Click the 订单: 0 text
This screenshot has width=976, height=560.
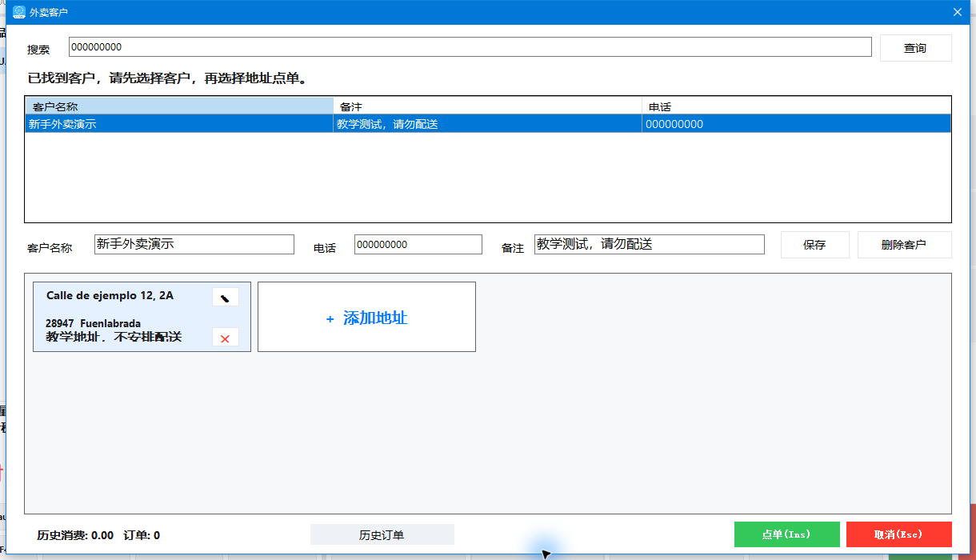point(142,535)
